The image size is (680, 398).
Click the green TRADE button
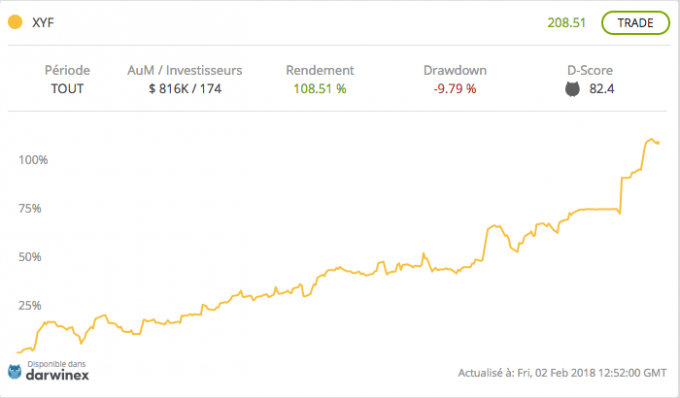[x=635, y=23]
